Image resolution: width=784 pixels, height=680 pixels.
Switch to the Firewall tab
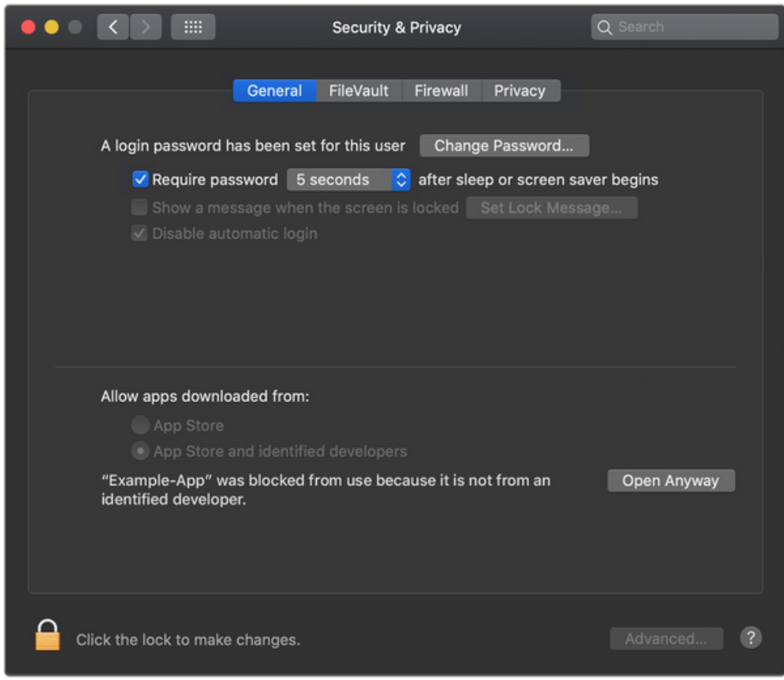[441, 91]
